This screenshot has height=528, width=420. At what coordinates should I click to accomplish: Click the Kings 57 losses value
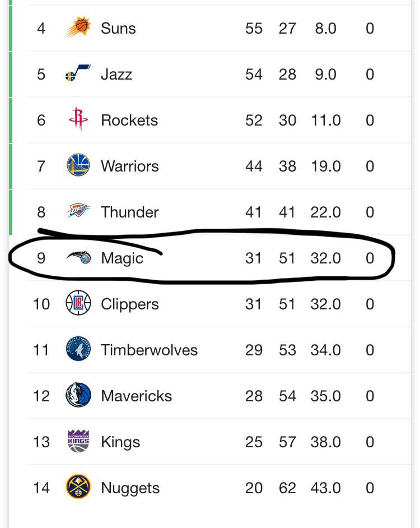(x=287, y=442)
